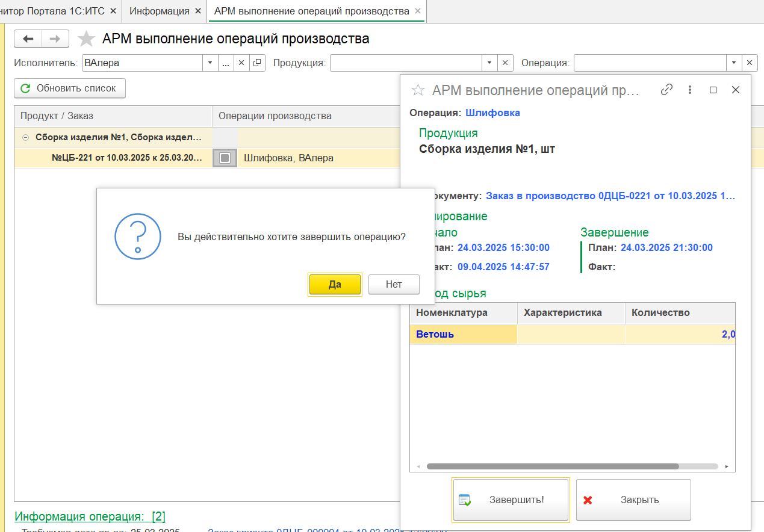The width and height of the screenshot is (764, 532).
Task: Expand the Продукция dropdown list
Action: click(489, 63)
